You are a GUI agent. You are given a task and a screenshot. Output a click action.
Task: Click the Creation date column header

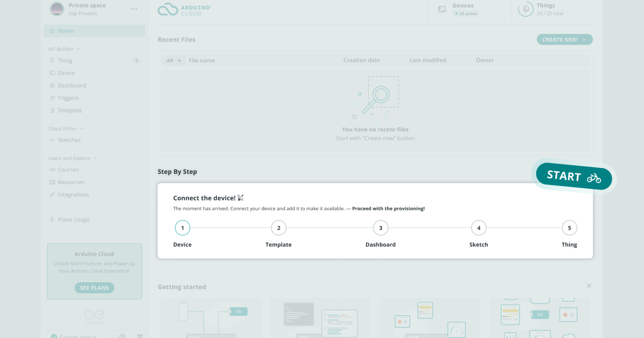click(x=362, y=60)
